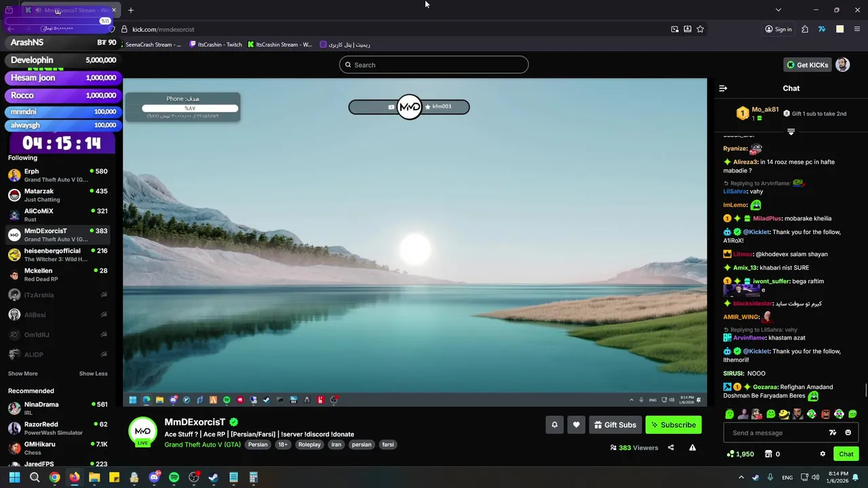The width and height of the screenshot is (868, 488).
Task: Click the first green emote in quick emotes
Action: point(730,414)
